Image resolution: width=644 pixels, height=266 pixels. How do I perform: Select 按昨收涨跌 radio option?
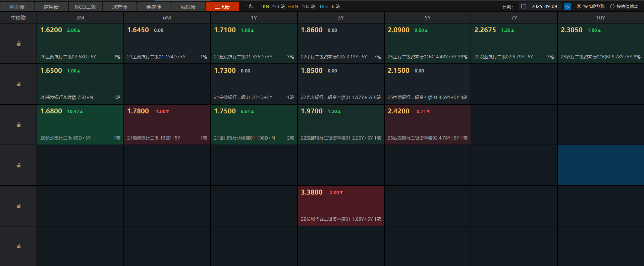point(591,6)
